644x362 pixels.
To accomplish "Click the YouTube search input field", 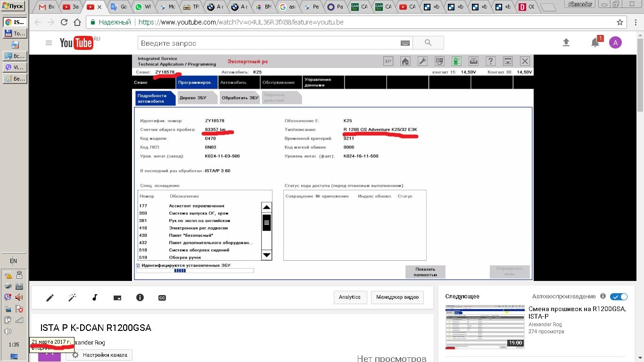I will [269, 43].
